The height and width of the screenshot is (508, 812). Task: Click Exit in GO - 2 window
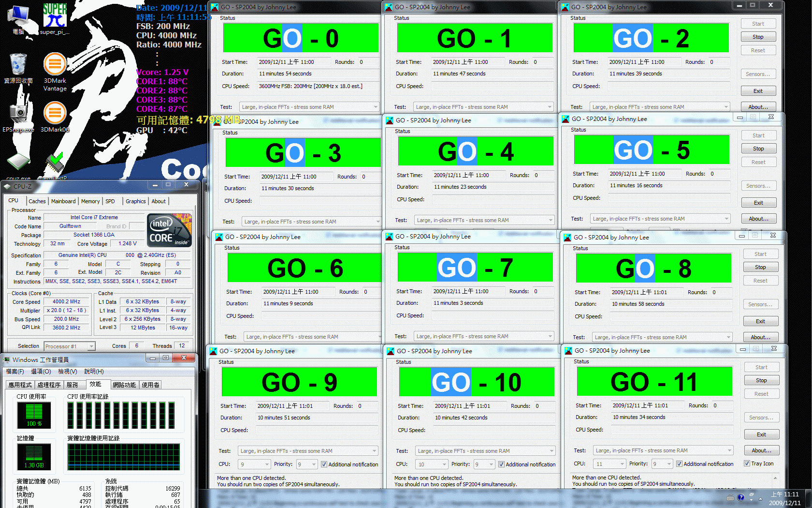pos(758,91)
